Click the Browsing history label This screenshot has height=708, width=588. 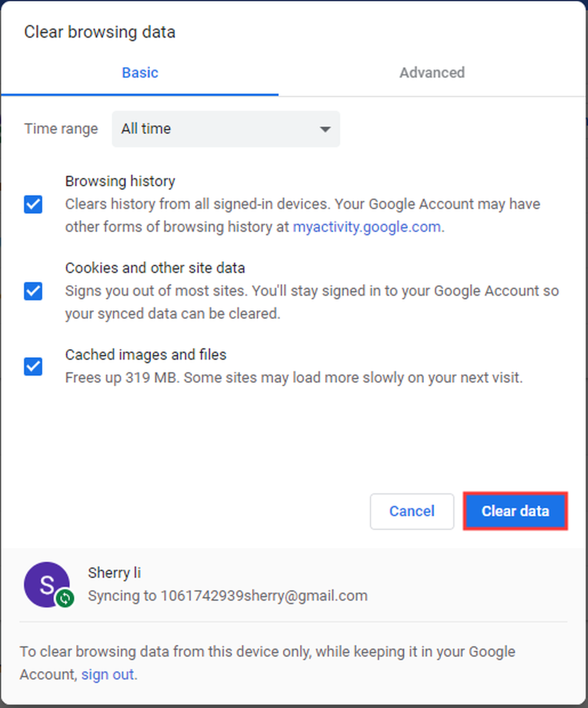tap(120, 181)
